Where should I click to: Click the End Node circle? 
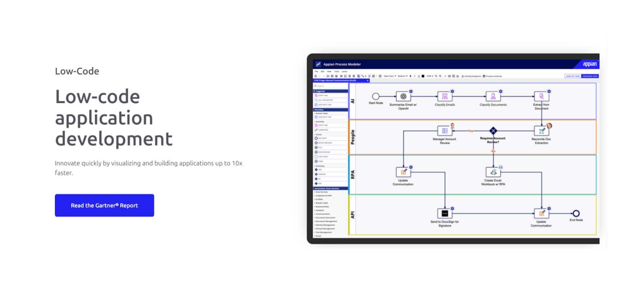pos(576,213)
